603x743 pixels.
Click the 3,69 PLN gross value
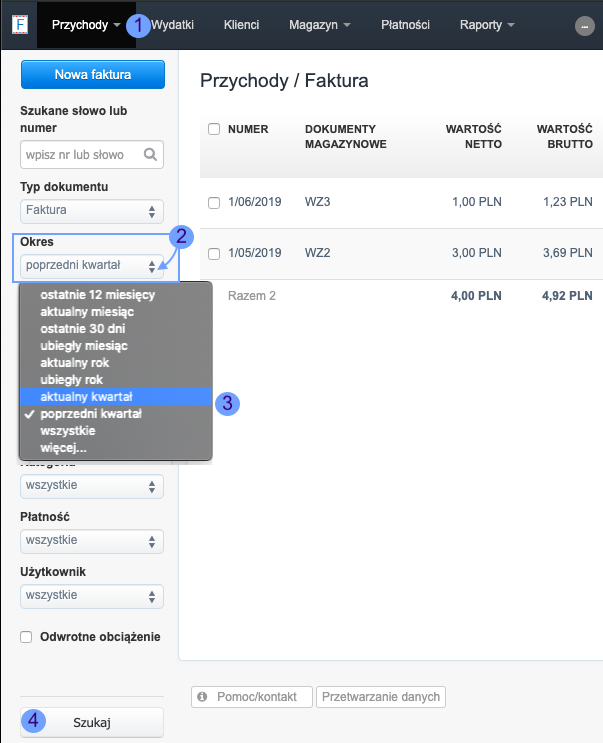point(567,253)
